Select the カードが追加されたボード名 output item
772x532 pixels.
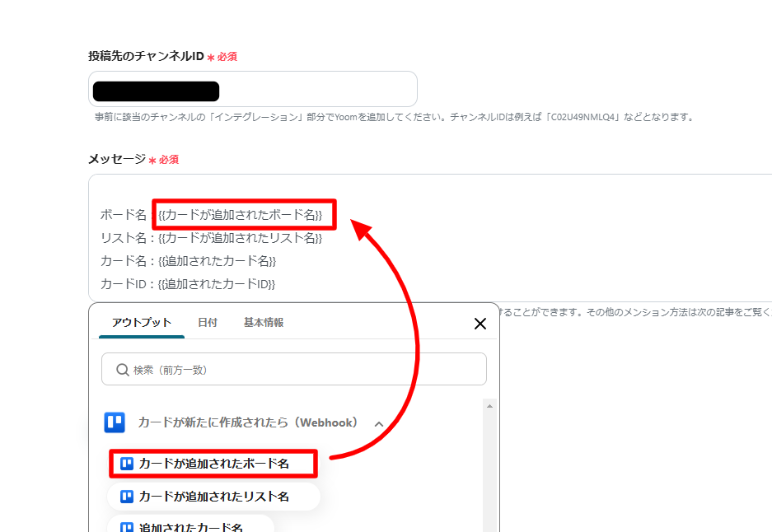(213, 463)
